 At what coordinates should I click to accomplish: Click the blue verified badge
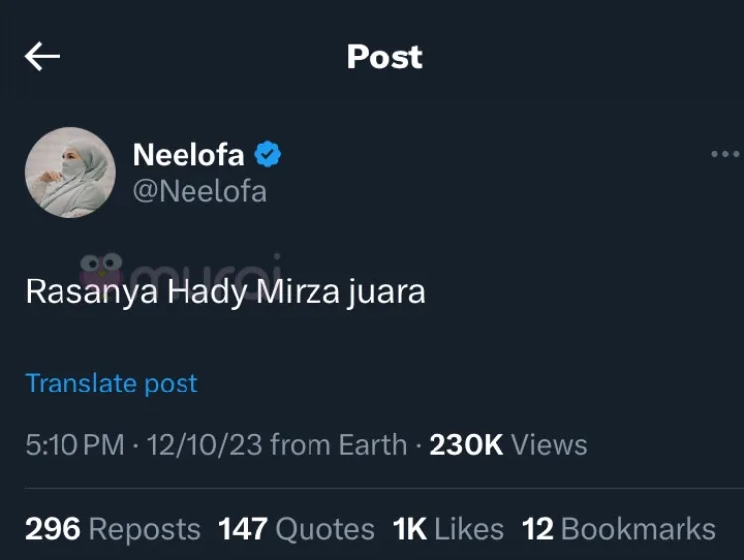(x=268, y=154)
